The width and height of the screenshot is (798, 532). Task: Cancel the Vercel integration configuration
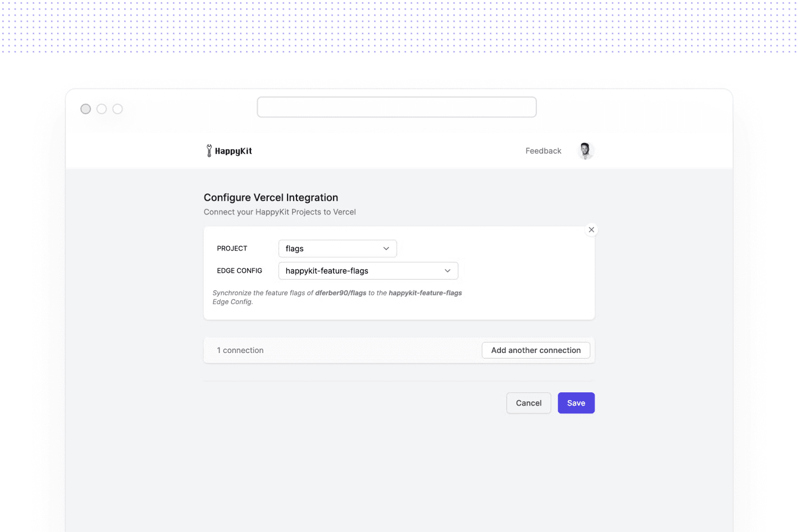pyautogui.click(x=528, y=403)
